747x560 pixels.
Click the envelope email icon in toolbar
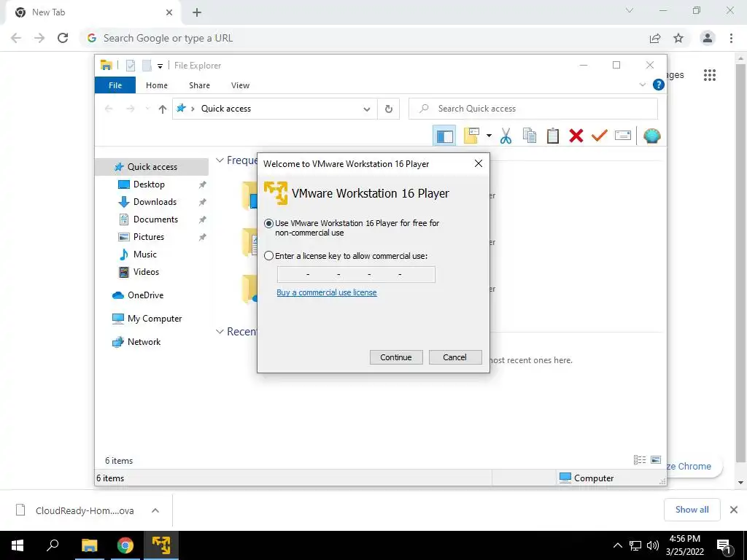point(623,136)
